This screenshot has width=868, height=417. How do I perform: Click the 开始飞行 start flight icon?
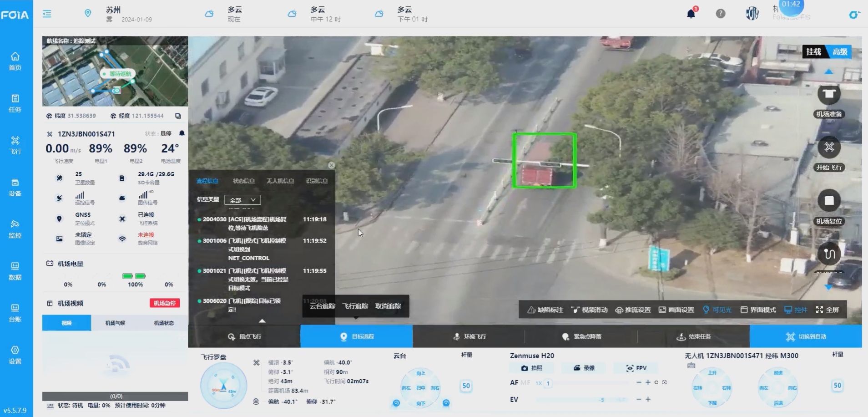click(x=829, y=147)
